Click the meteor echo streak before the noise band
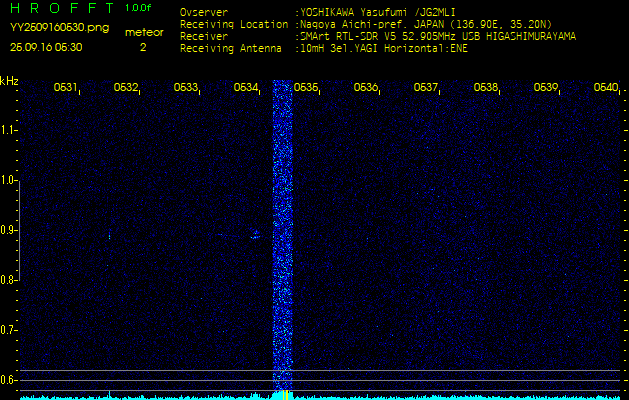This screenshot has height=400, width=629. [x=256, y=235]
